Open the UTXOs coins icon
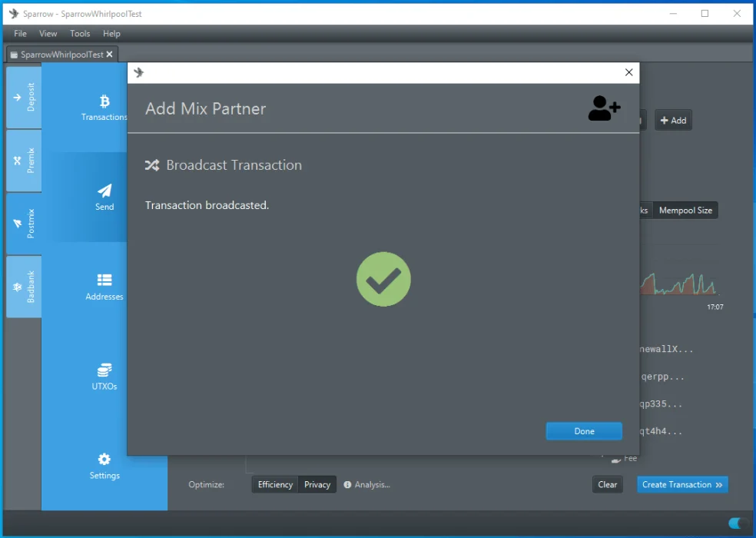 pos(104,370)
